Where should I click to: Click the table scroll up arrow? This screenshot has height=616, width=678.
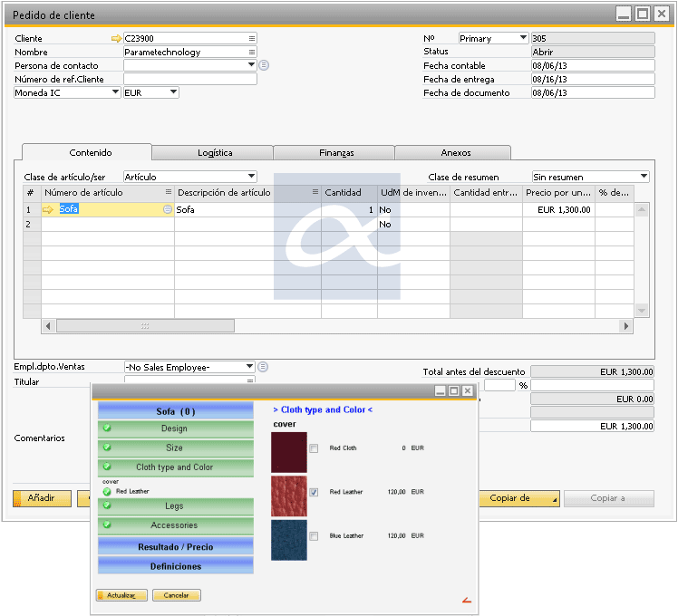click(x=642, y=209)
